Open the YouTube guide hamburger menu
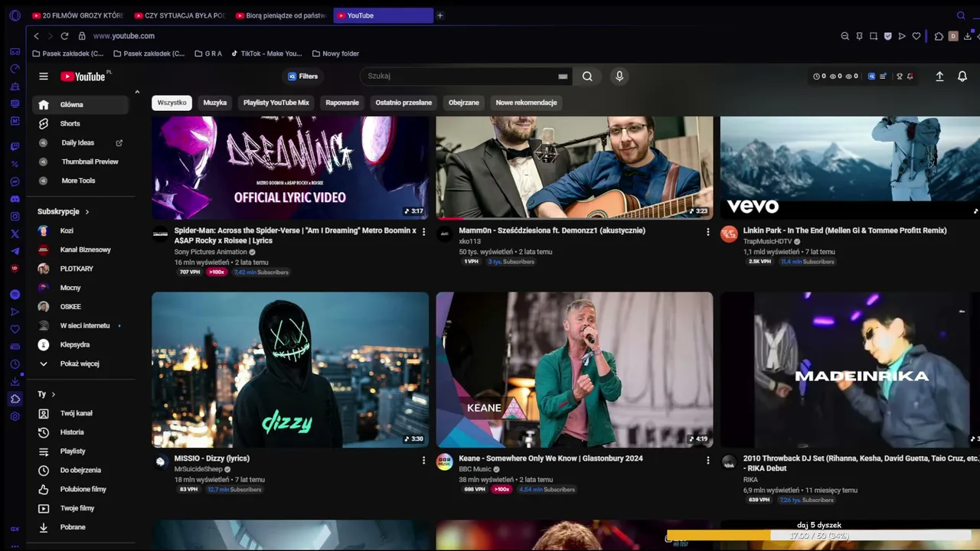 44,77
